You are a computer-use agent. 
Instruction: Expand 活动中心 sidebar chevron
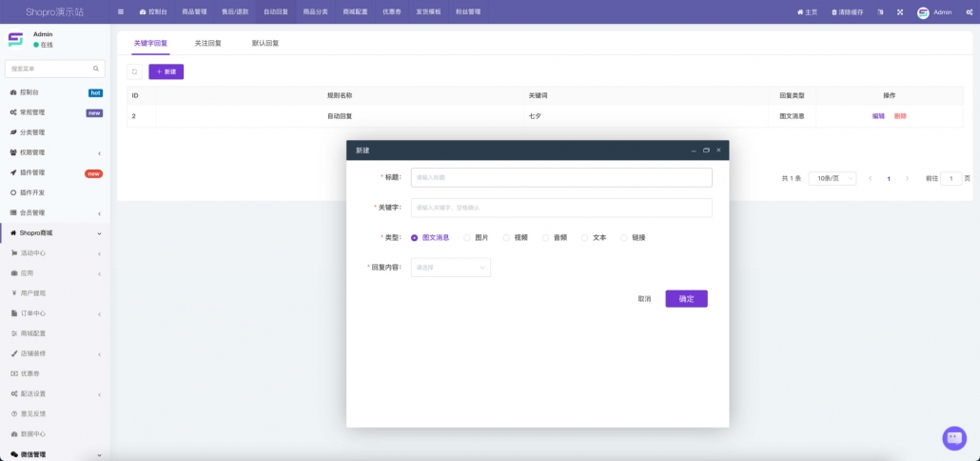(x=99, y=254)
